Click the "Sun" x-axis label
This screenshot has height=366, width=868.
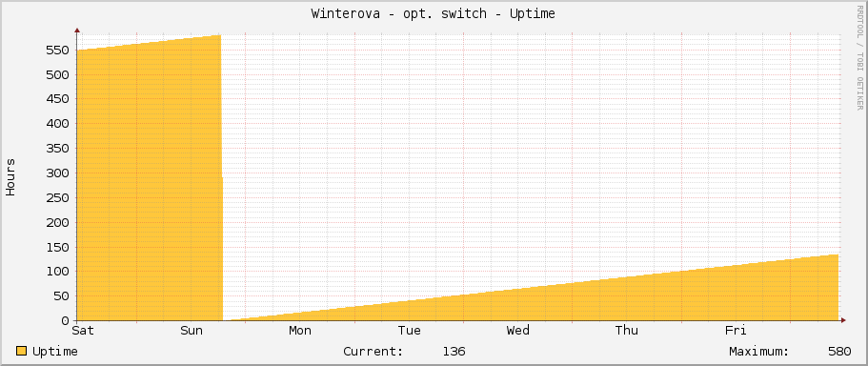coord(192,331)
